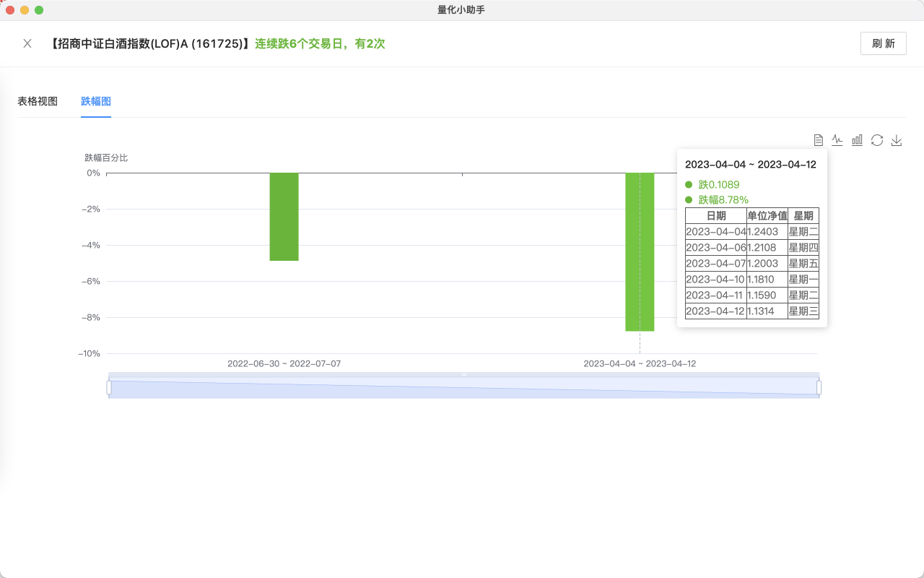Click the 2022-06-30 ~ 2022-07-07 green bar
This screenshot has height=578, width=924.
(x=284, y=217)
